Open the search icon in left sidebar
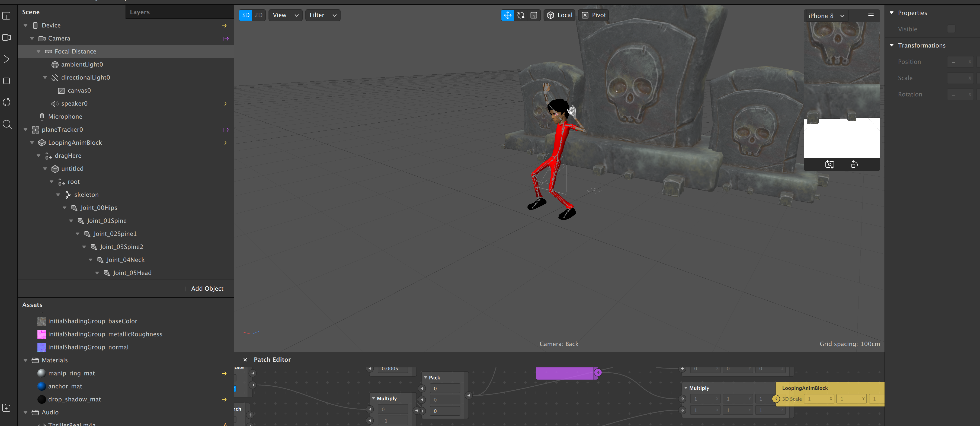The image size is (980, 426). click(x=7, y=125)
